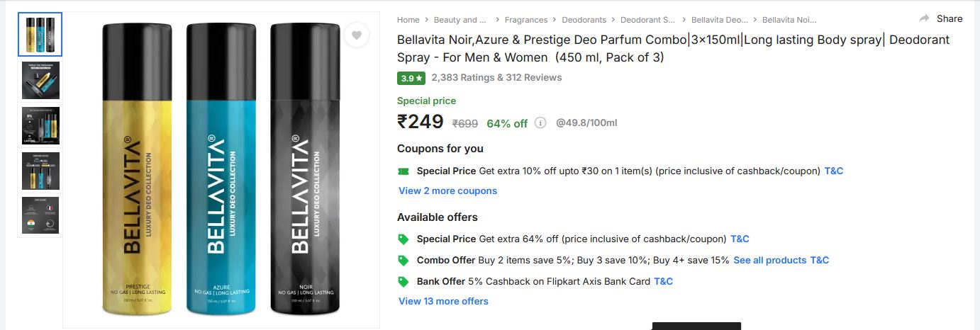The width and height of the screenshot is (980, 330).
Task: Open the Fragrances breadcrumb
Action: click(x=526, y=20)
